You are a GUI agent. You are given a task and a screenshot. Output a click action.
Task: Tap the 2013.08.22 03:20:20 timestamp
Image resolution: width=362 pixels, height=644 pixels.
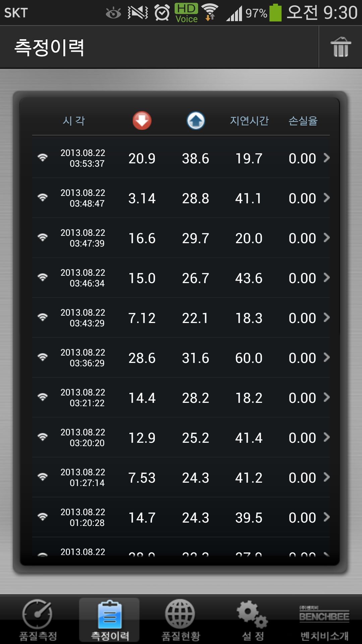[83, 437]
